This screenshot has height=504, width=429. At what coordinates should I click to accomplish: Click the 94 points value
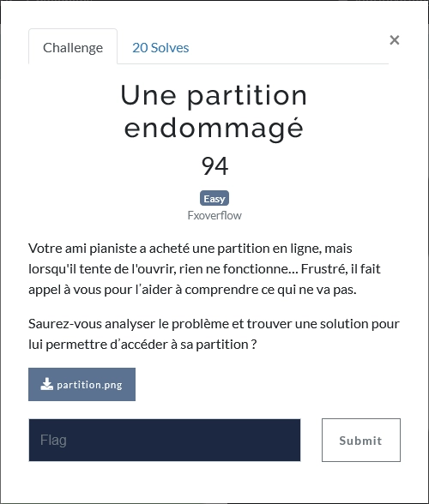tap(214, 166)
